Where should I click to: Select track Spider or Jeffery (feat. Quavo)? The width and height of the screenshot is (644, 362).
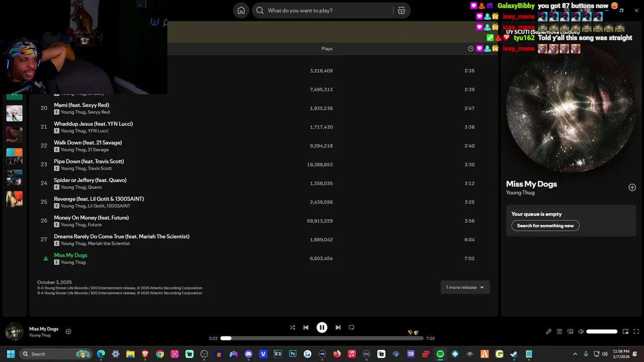tap(90, 180)
